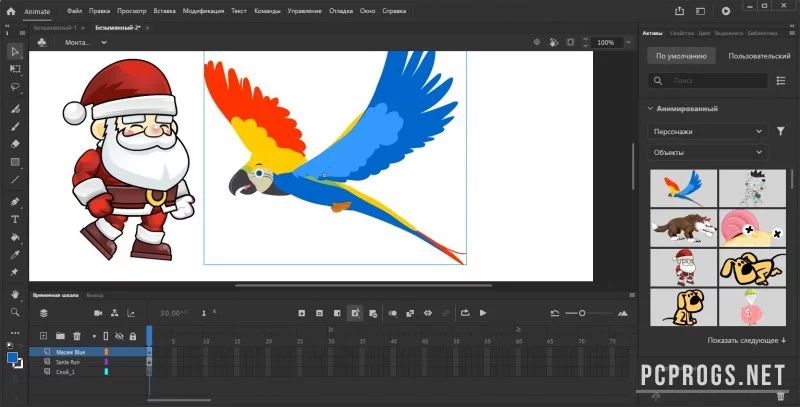Select the Line tool
Viewport: 800px width, 407px height.
pos(15,180)
